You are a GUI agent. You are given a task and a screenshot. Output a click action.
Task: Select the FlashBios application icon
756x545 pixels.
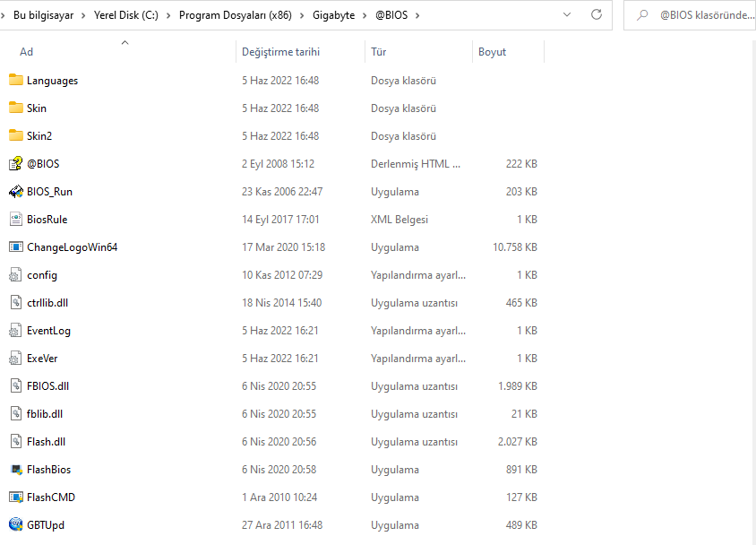point(16,470)
